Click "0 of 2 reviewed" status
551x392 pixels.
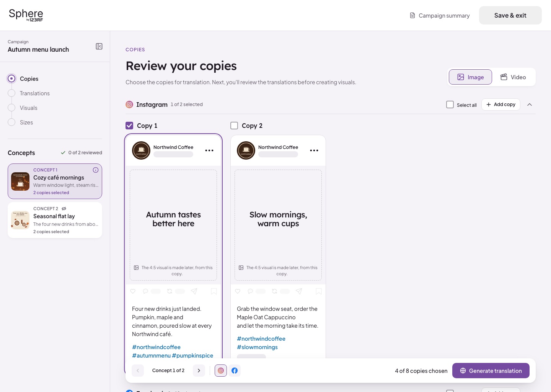pyautogui.click(x=82, y=153)
